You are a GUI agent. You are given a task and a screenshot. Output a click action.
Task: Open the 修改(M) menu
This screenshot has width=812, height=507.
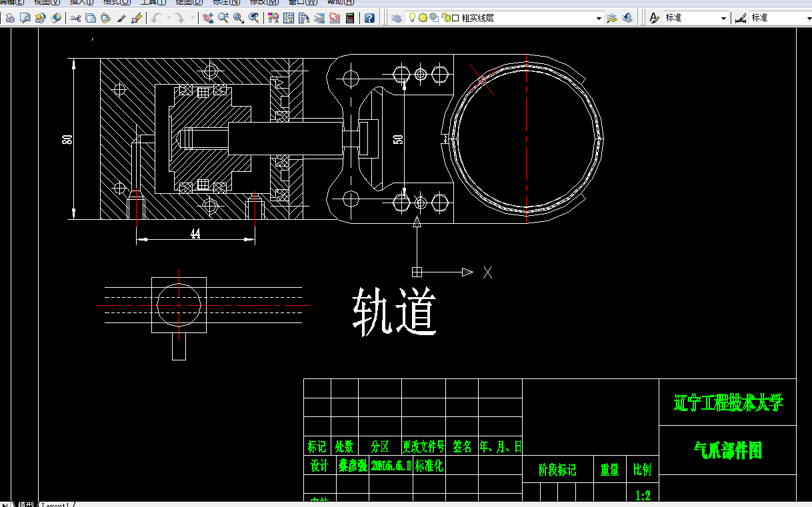264,3
